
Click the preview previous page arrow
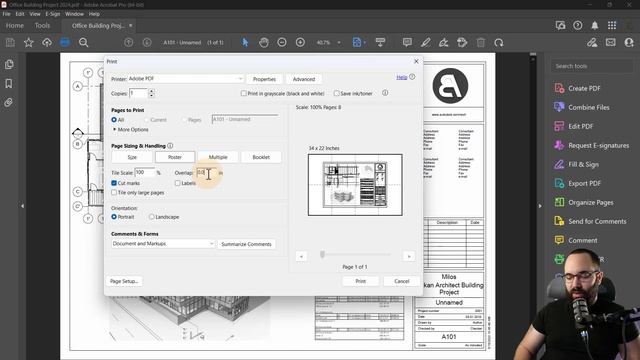coord(301,256)
